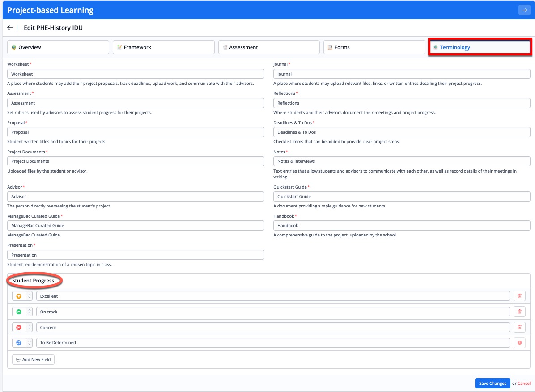
Task: Click the arrow button in the top-right header
Action: pos(524,10)
